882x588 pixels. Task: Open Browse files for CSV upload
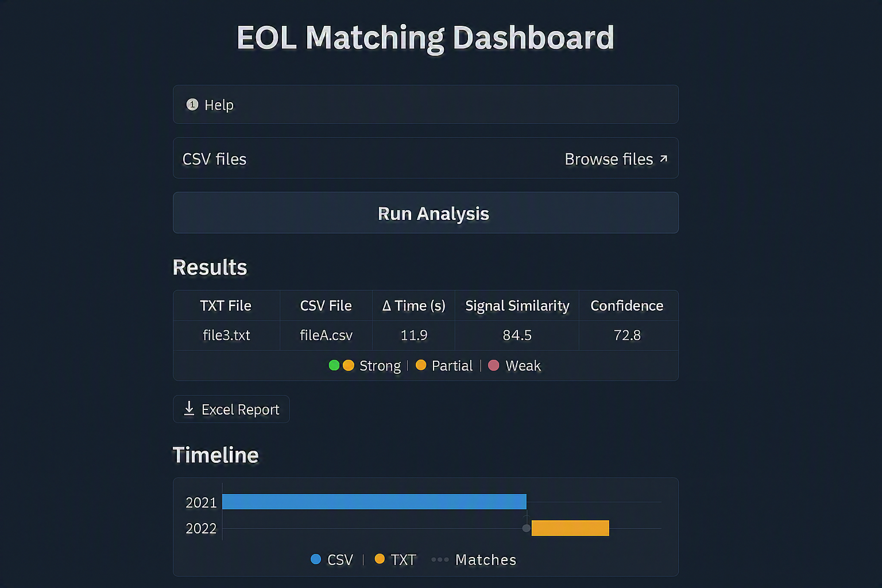[616, 158]
